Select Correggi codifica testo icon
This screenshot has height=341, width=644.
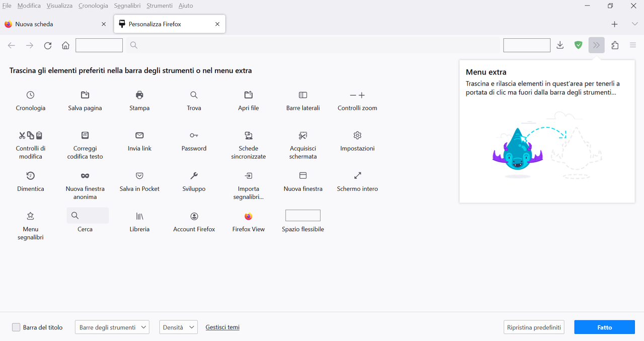[85, 135]
